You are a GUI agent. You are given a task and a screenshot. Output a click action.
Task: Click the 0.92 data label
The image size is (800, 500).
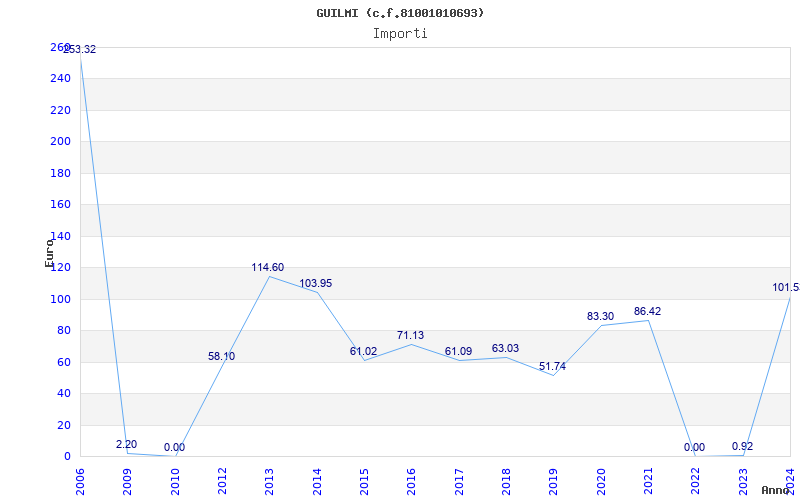(742, 446)
